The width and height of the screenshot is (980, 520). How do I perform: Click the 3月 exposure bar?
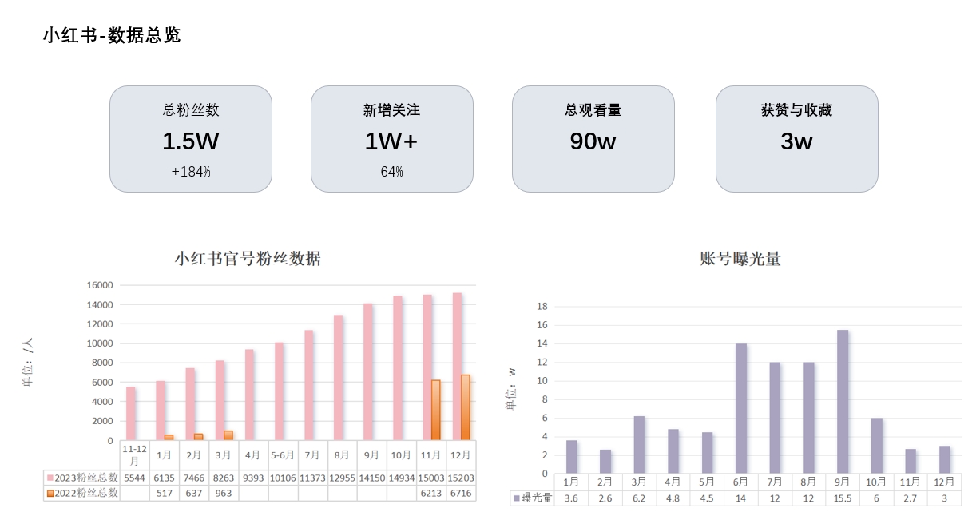point(639,445)
